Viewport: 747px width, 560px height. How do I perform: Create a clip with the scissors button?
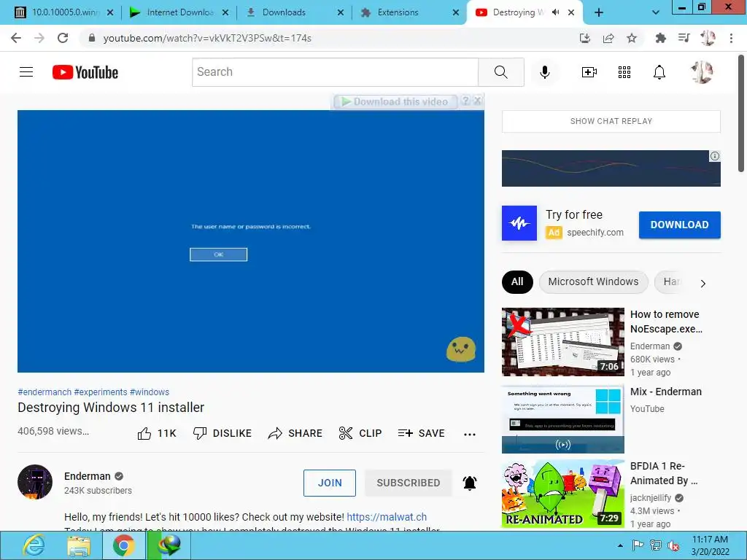click(x=360, y=433)
